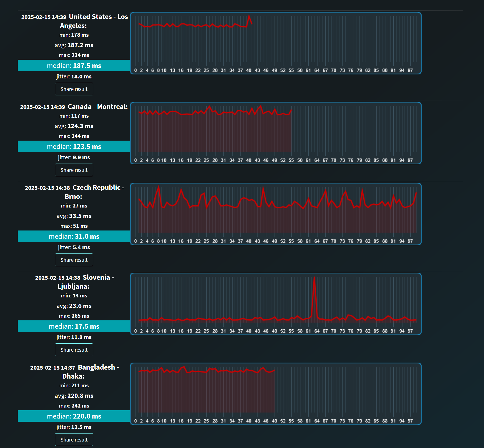The image size is (484, 448).
Task: Click avg: 33.5 ms value
Action: click(74, 216)
